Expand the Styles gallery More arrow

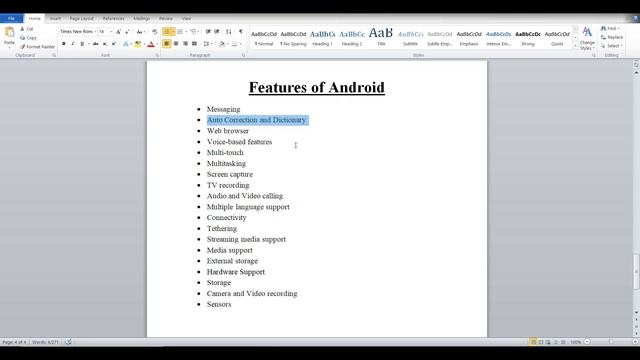tap(575, 46)
